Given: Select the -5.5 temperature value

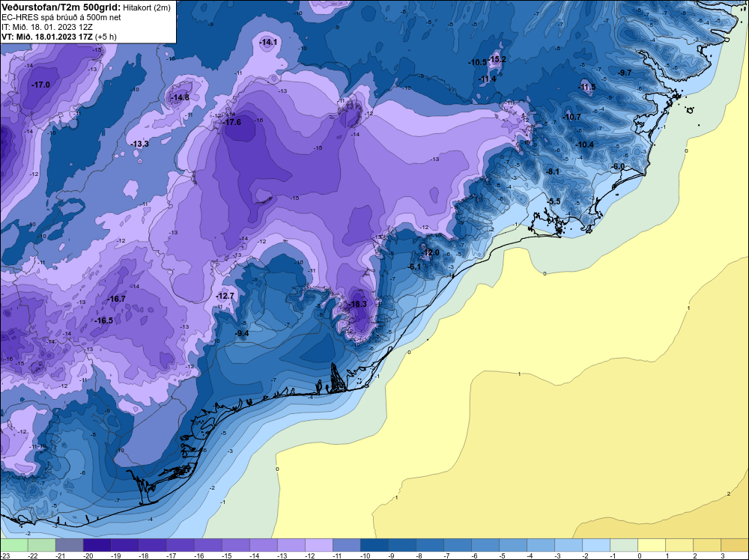Looking at the screenshot, I should [554, 201].
